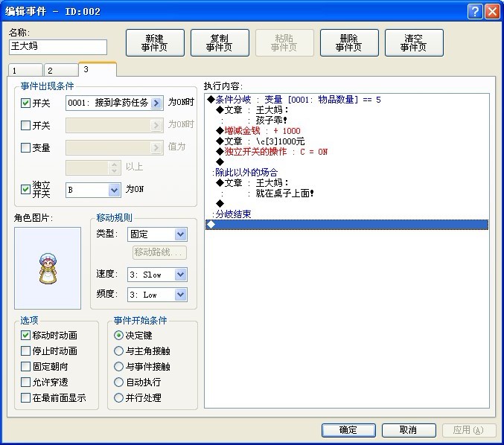Select the character sprite image preview
This screenshot has height=445, width=504.
(x=48, y=268)
